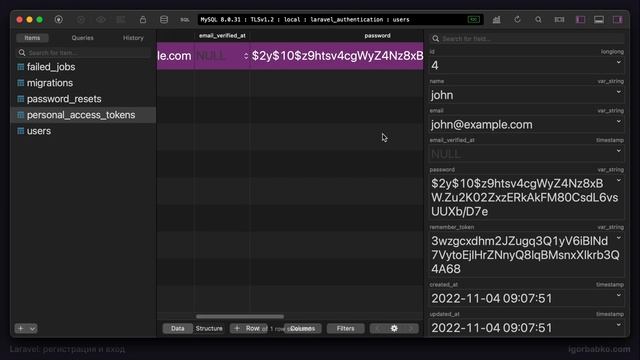This screenshot has width=640, height=360.
Task: Expand the id field dropdown chevron
Action: click(619, 62)
